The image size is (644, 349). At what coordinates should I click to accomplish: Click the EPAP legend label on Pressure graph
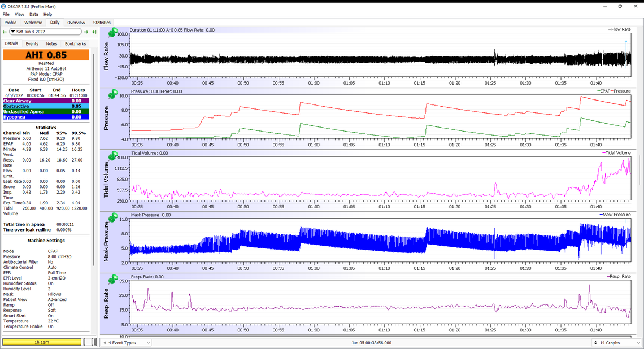click(x=604, y=91)
